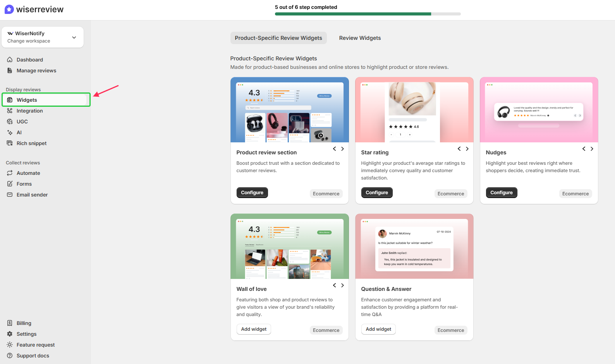Open the Settings gear icon
Screen dimensions: 615x364
(10, 334)
